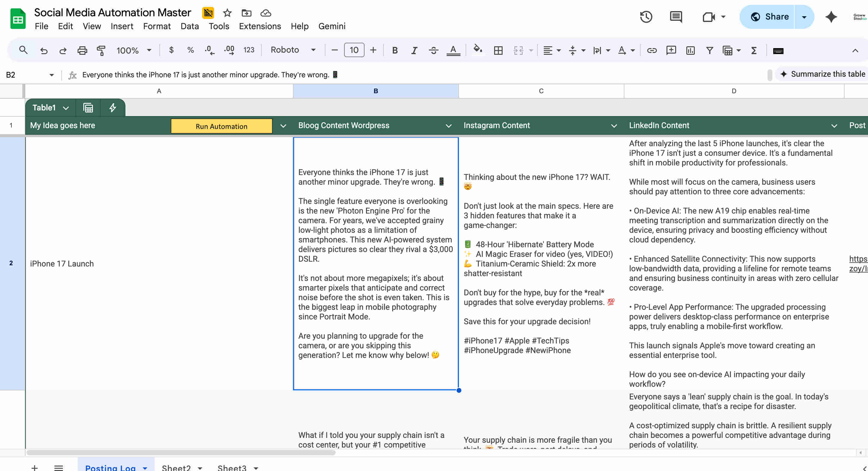868x471 pixels.
Task: Insert a chart
Action: [691, 51]
